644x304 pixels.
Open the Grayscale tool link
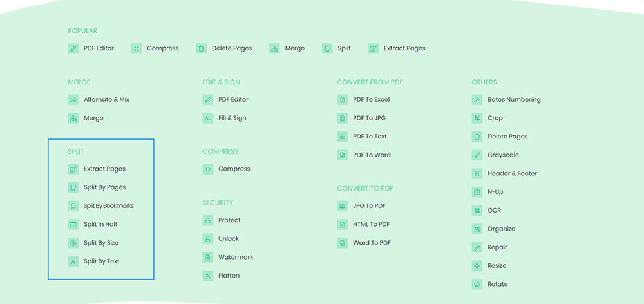coord(503,155)
